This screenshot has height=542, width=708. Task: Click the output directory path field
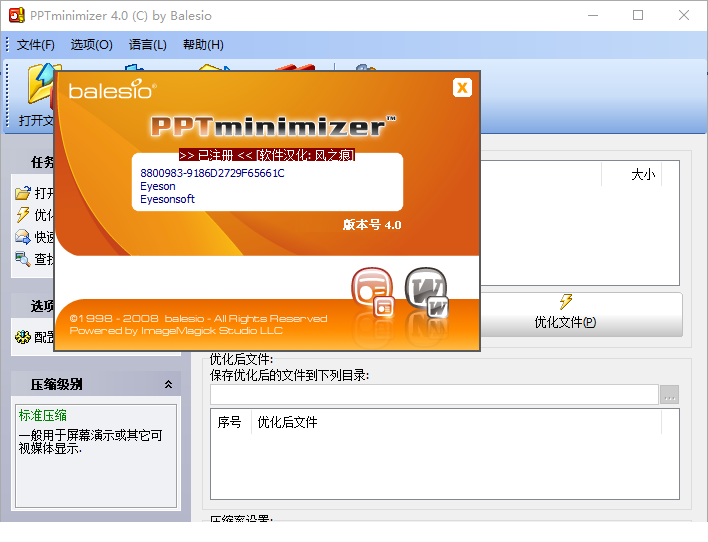pos(434,395)
